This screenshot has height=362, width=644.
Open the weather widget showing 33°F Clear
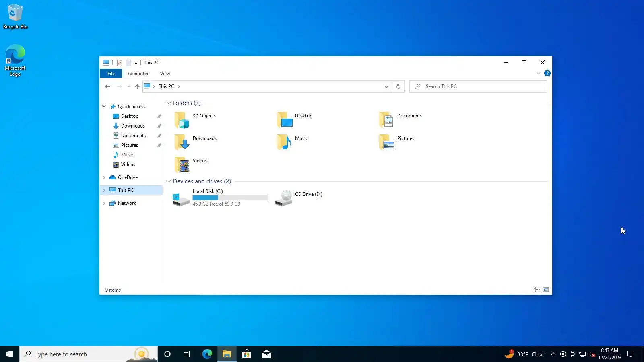[x=525, y=354]
